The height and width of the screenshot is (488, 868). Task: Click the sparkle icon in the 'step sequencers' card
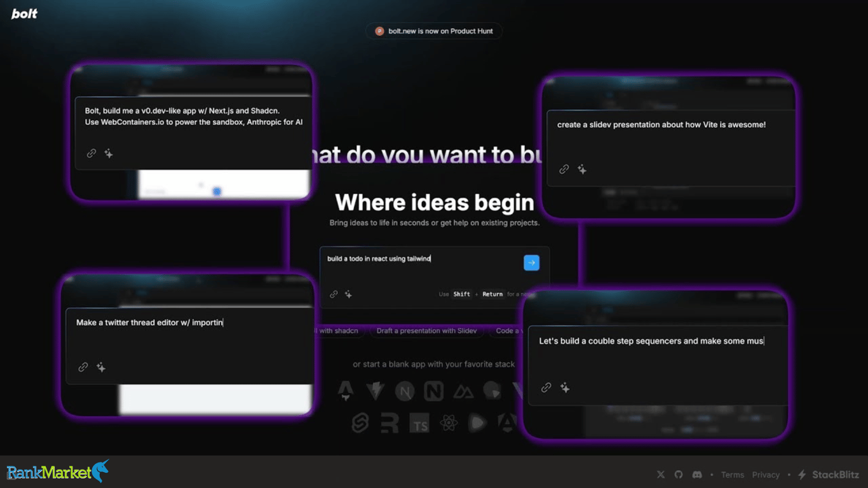[565, 388]
